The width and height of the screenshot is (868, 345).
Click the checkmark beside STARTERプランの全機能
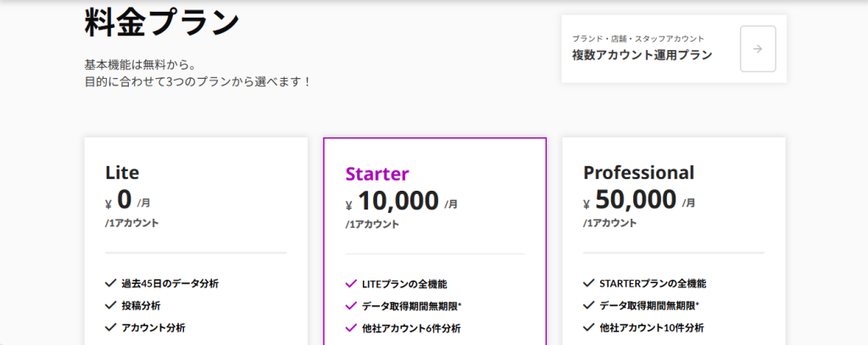[x=589, y=283]
